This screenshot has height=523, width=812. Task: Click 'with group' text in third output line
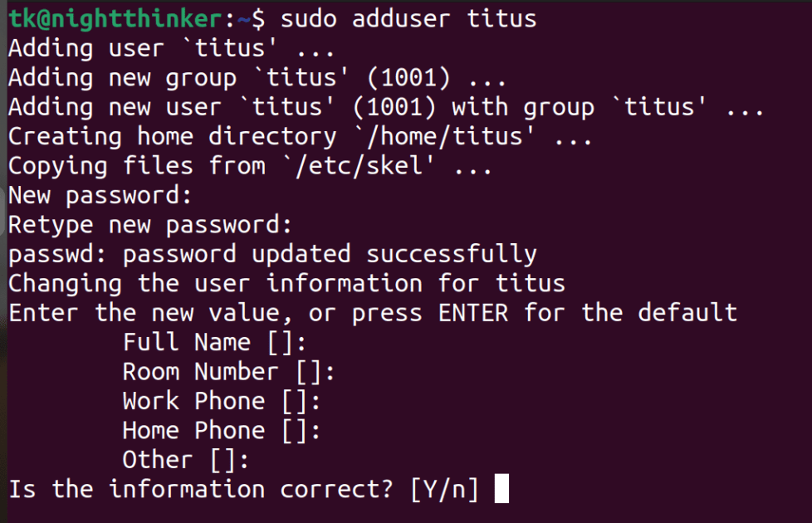[x=523, y=108]
